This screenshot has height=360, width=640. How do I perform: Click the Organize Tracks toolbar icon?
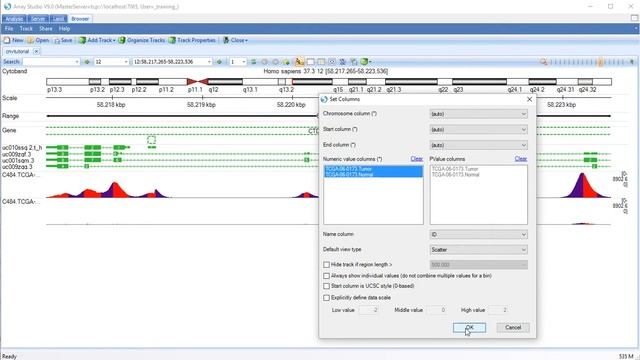(x=122, y=40)
